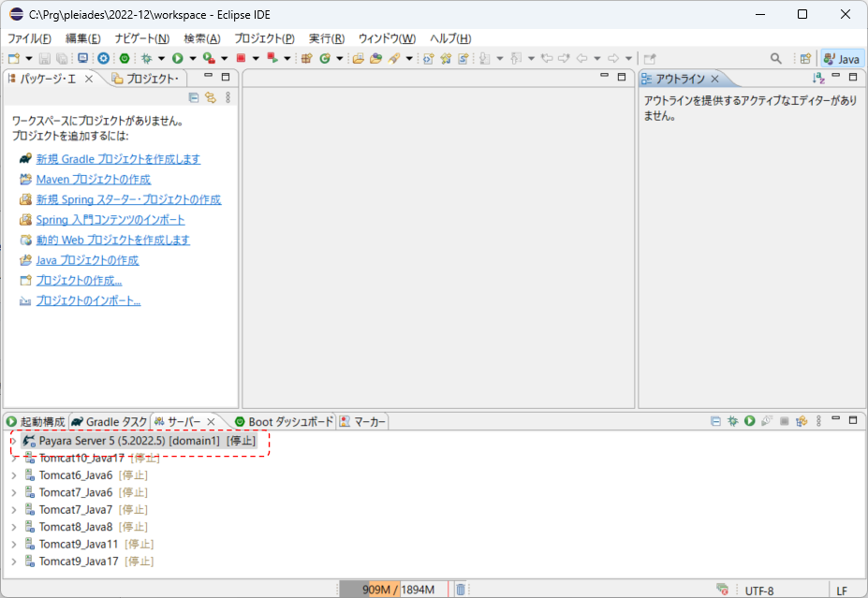Open the New wizard dropdown arrow
The image size is (868, 598).
coord(29,59)
